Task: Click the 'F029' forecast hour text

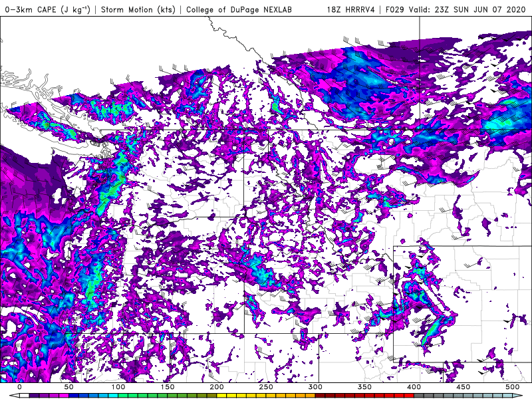Action: pos(394,9)
